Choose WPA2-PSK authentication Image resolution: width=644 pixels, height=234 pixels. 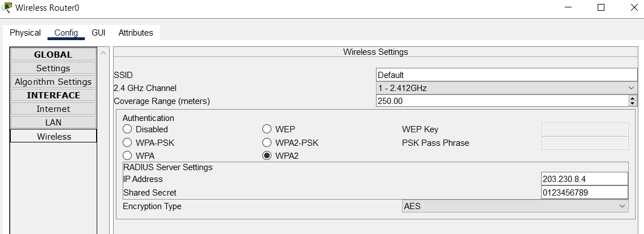pyautogui.click(x=267, y=143)
